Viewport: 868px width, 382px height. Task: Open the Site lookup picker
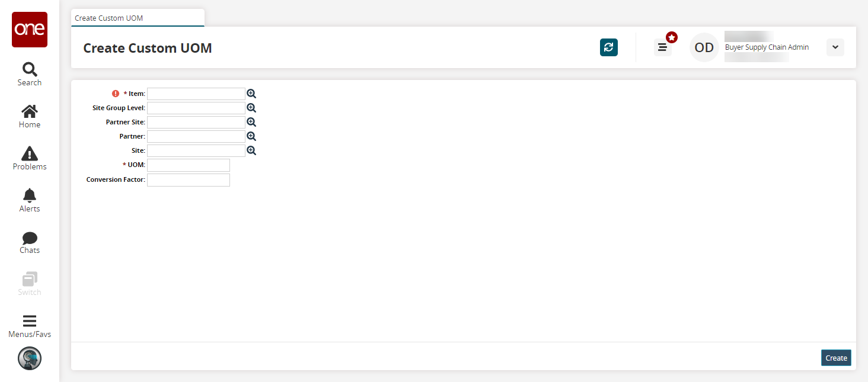(251, 150)
